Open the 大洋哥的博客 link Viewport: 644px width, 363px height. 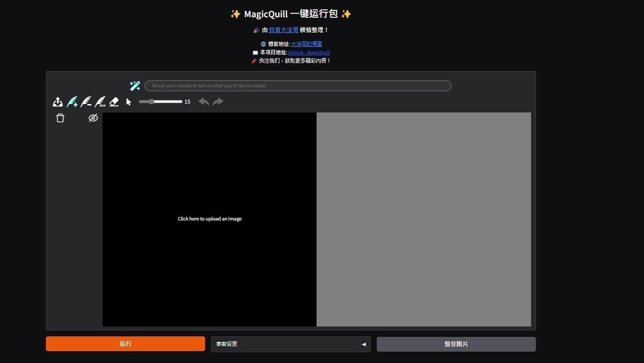pos(307,44)
